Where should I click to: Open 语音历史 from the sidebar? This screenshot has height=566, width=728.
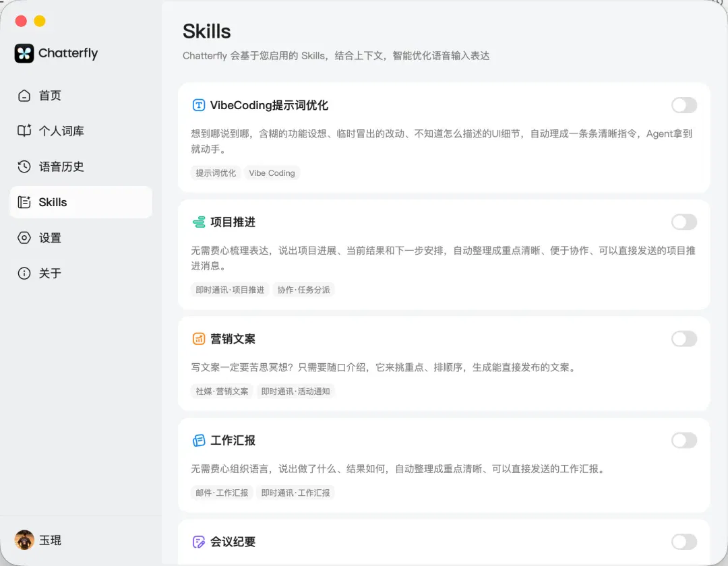[81, 166]
